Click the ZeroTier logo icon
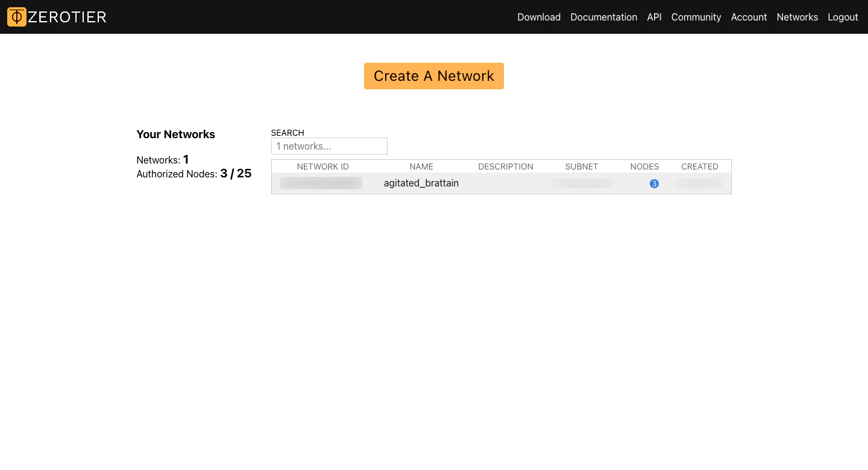This screenshot has height=470, width=868. [17, 17]
